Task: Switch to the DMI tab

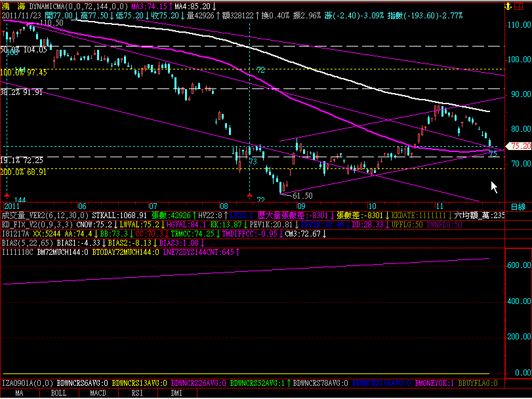Action: (176, 394)
